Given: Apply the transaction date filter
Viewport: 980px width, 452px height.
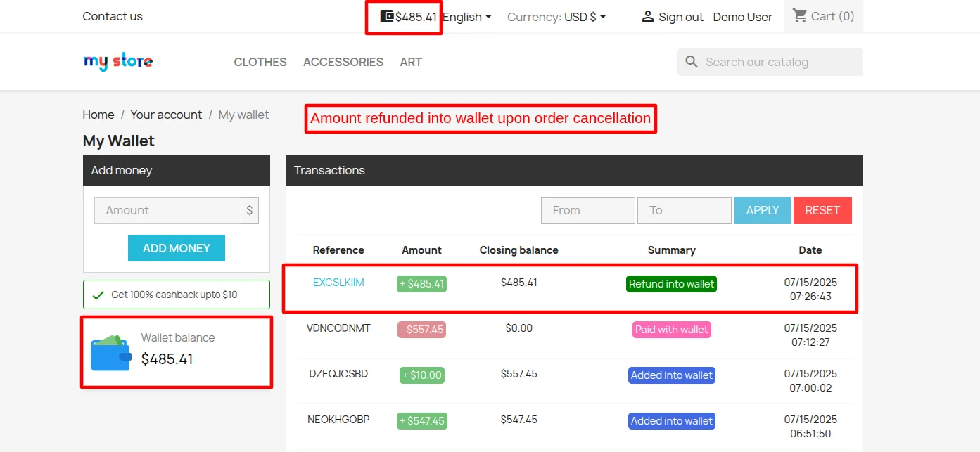Looking at the screenshot, I should point(763,210).
